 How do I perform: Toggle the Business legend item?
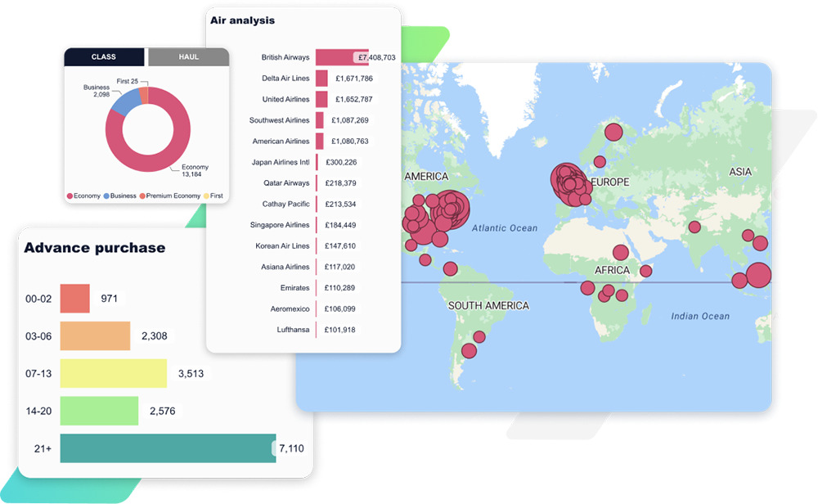tap(119, 196)
